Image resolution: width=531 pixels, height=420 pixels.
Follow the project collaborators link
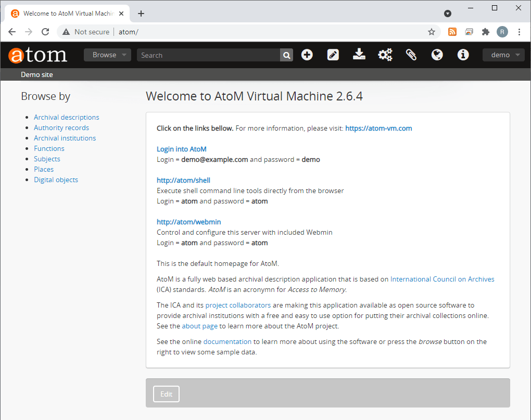(x=238, y=306)
